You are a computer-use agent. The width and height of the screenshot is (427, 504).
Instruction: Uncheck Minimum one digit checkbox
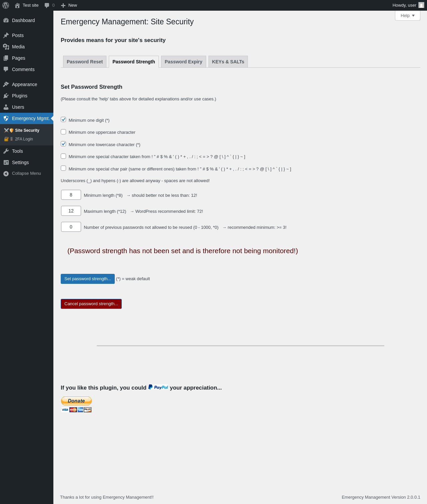pos(63,119)
